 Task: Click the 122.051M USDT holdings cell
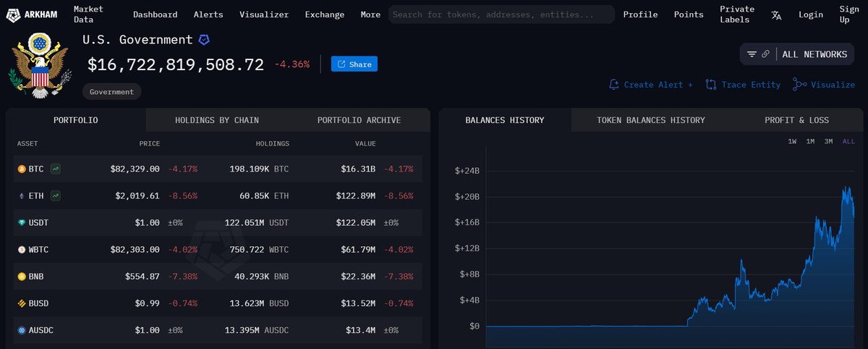pos(256,222)
